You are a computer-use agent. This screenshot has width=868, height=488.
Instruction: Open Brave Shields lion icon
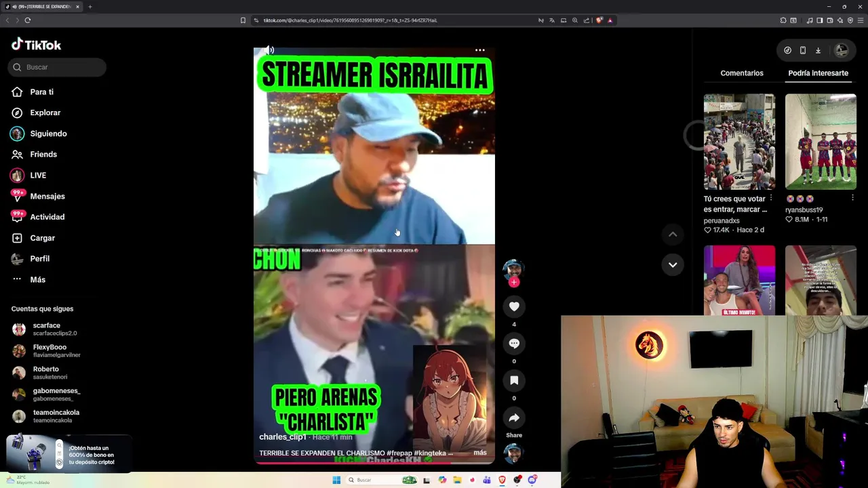599,20
